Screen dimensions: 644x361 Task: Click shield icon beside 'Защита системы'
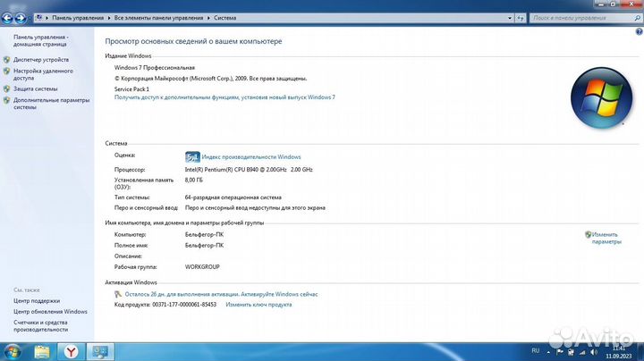click(6, 88)
